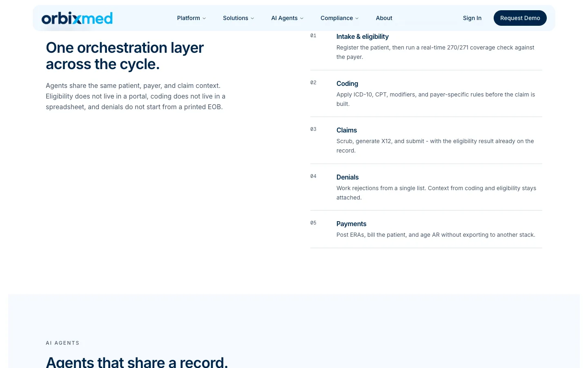
Task: Select the Coding step heading
Action: [347, 83]
